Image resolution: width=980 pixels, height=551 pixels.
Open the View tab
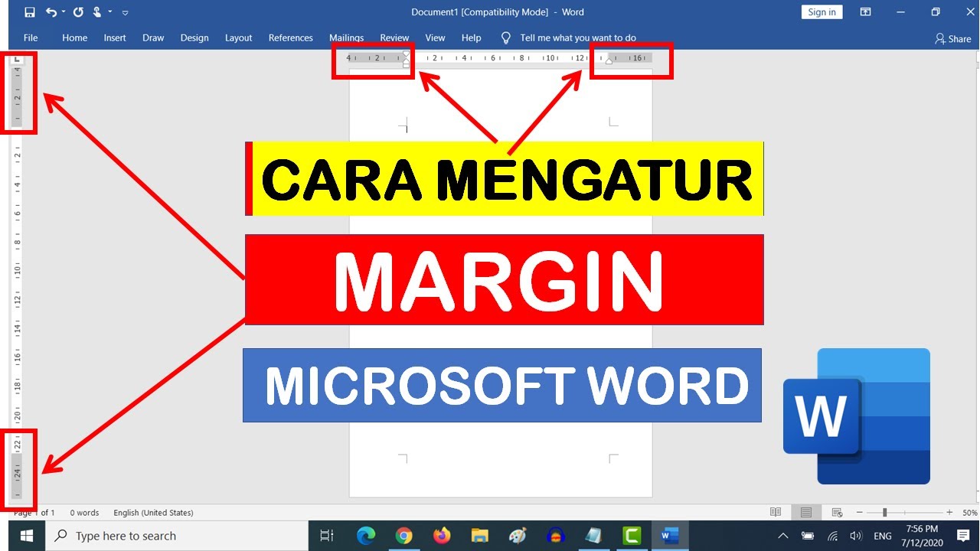435,37
